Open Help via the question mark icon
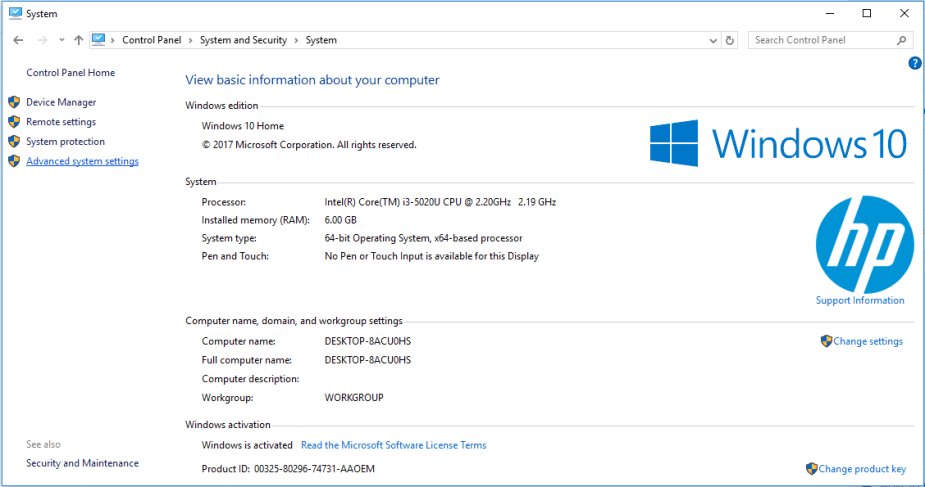 pyautogui.click(x=914, y=63)
